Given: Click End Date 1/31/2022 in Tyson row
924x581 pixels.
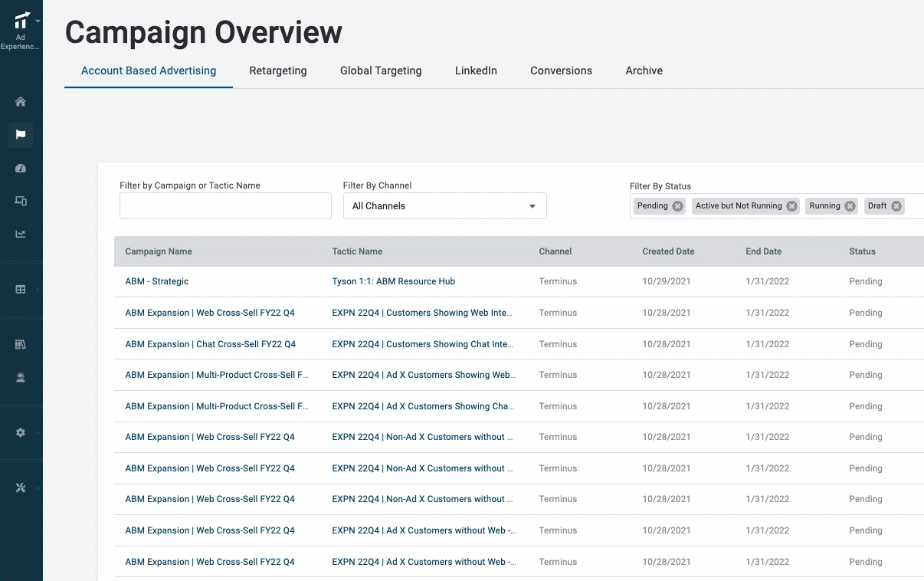Looking at the screenshot, I should tap(767, 281).
